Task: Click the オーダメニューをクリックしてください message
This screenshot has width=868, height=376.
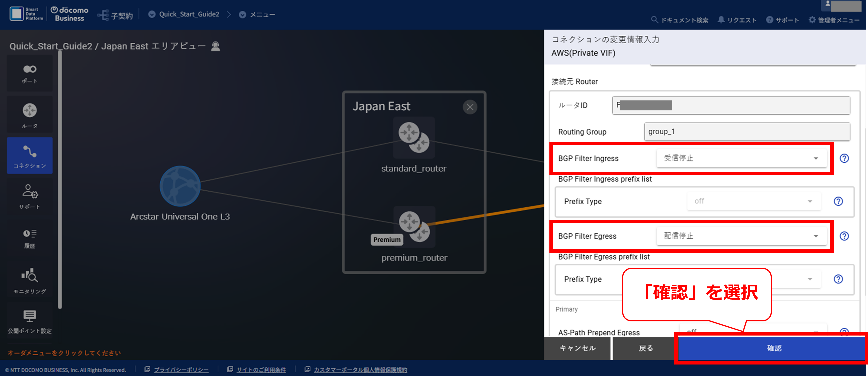Action: point(64,353)
